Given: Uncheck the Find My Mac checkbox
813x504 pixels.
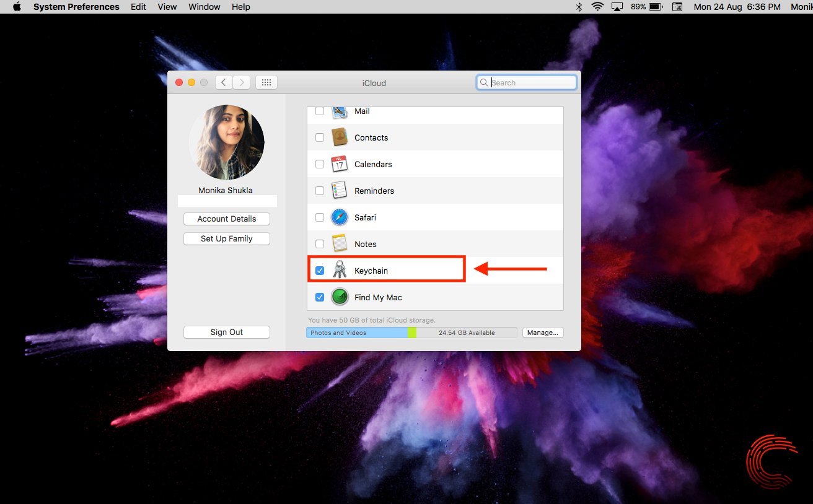Looking at the screenshot, I should click(x=320, y=297).
